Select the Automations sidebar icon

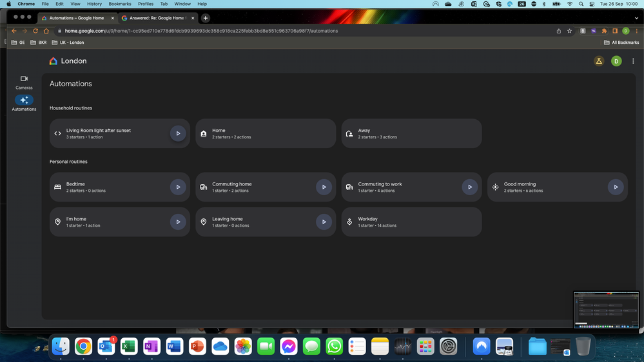(x=24, y=100)
